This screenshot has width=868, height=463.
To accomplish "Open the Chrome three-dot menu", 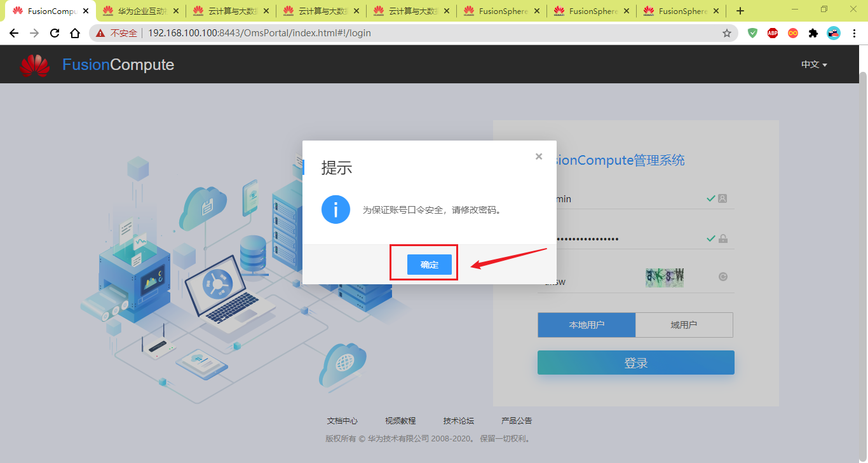I will click(855, 32).
